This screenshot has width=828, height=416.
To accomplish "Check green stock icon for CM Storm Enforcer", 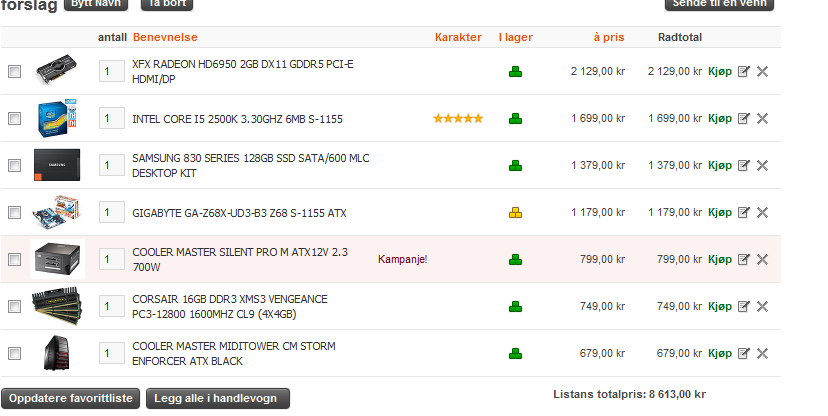I will click(515, 354).
